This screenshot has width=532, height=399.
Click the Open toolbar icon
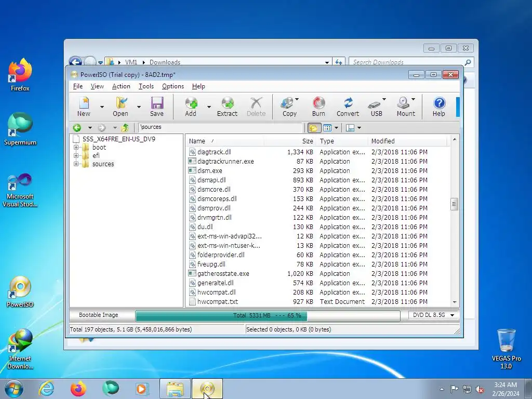tap(121, 107)
